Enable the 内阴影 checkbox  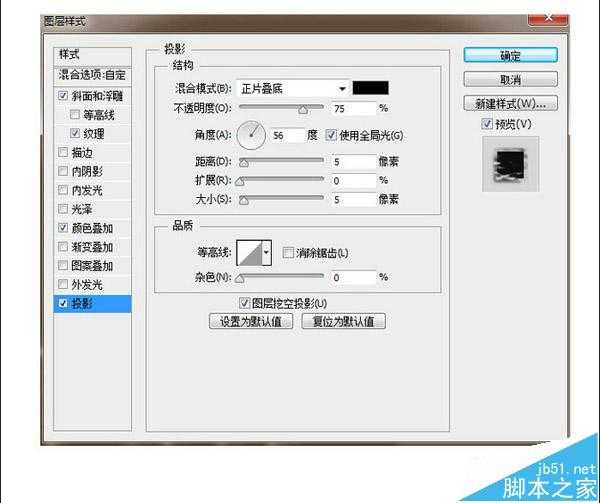pyautogui.click(x=63, y=171)
